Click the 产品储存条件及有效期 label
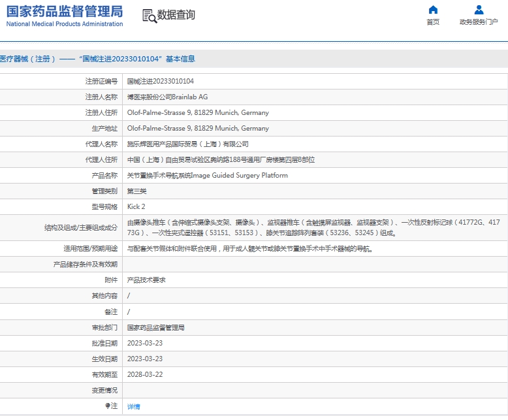 tap(85, 265)
